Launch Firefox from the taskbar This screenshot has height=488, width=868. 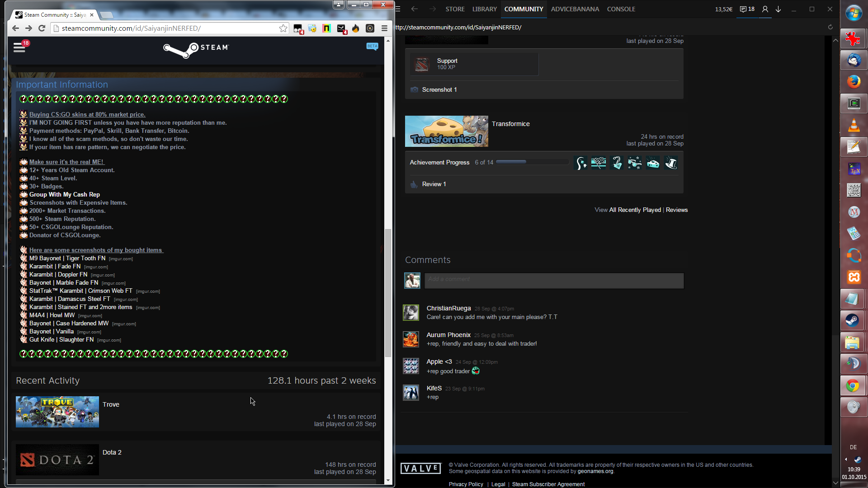(854, 82)
